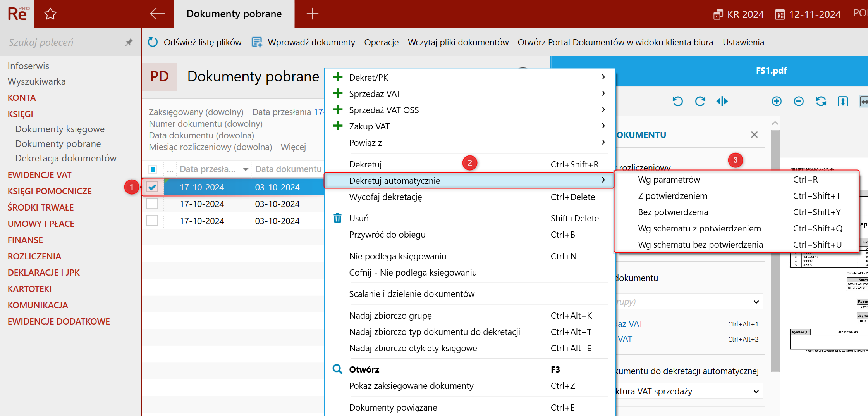Close the document panel with X
This screenshot has height=416, width=868.
754,135
